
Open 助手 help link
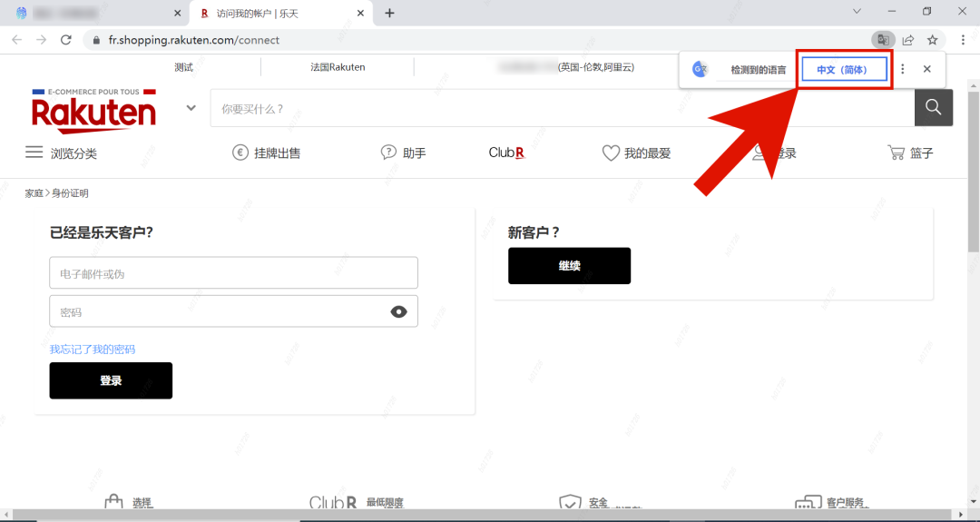pyautogui.click(x=403, y=153)
